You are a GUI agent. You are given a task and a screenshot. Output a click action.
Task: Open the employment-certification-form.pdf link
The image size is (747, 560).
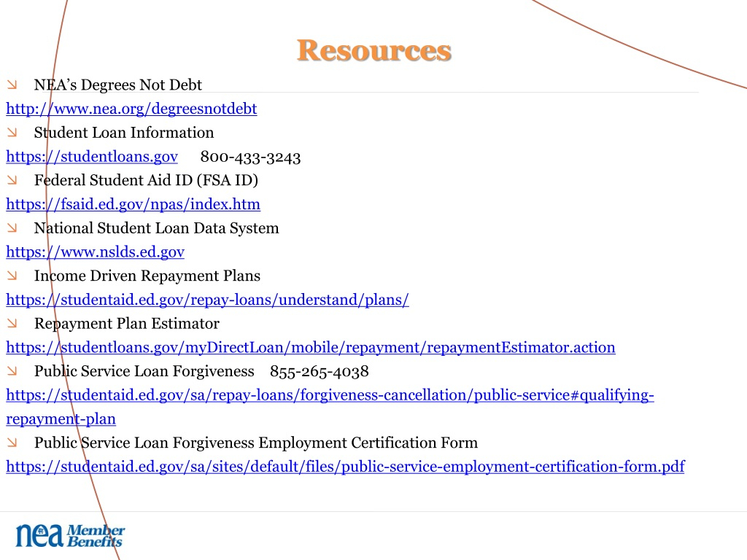(x=345, y=466)
